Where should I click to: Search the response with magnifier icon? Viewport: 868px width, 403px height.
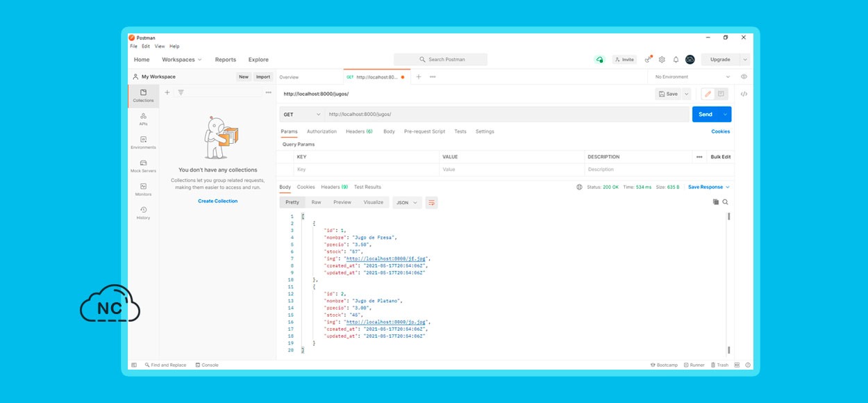point(725,201)
